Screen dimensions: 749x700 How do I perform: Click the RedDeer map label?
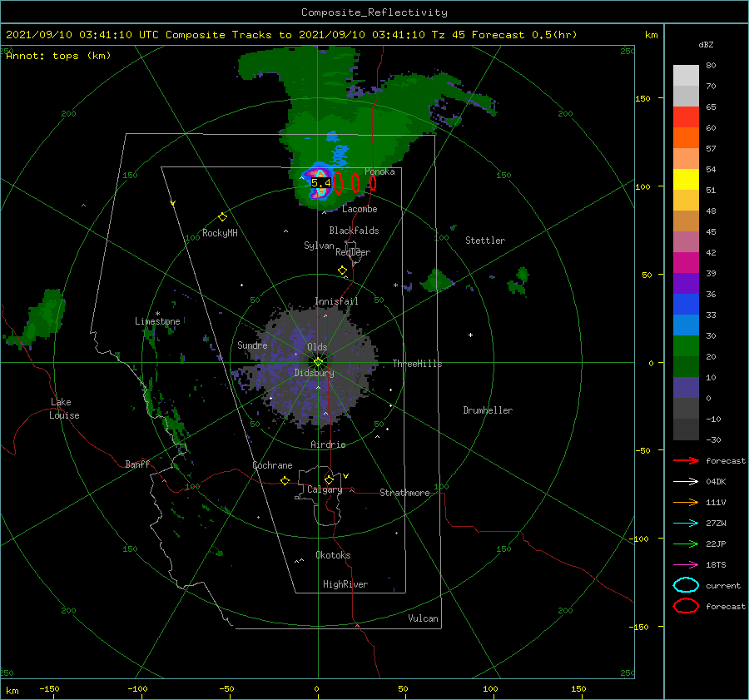[353, 252]
